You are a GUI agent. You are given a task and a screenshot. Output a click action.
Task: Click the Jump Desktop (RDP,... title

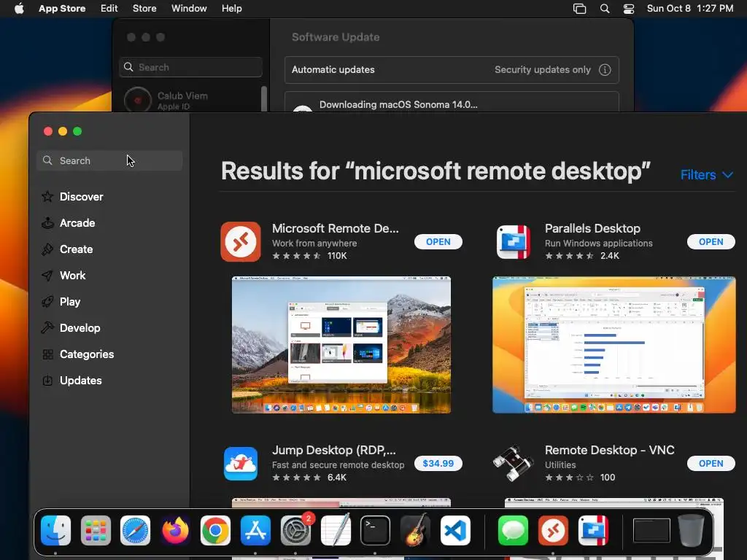pyautogui.click(x=334, y=450)
